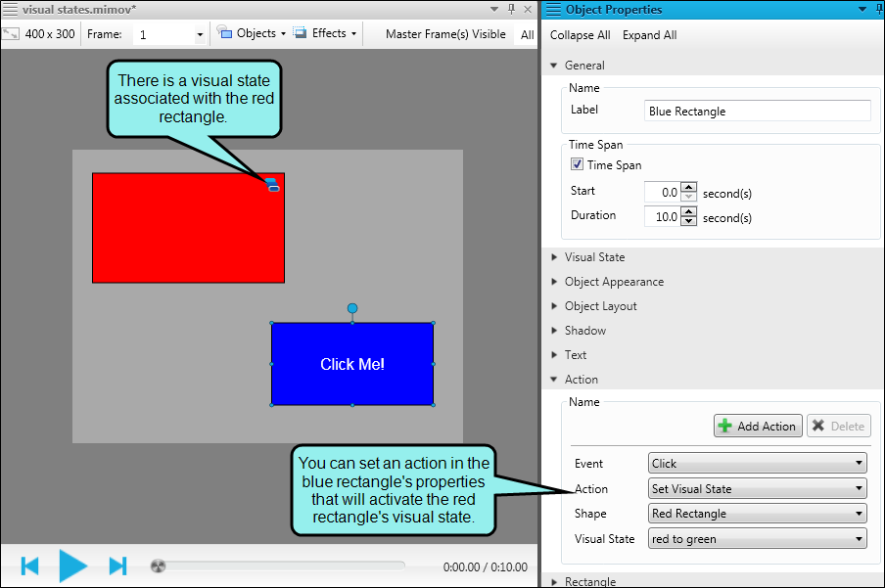Click the visual state icon on the red rectangle

click(x=272, y=185)
